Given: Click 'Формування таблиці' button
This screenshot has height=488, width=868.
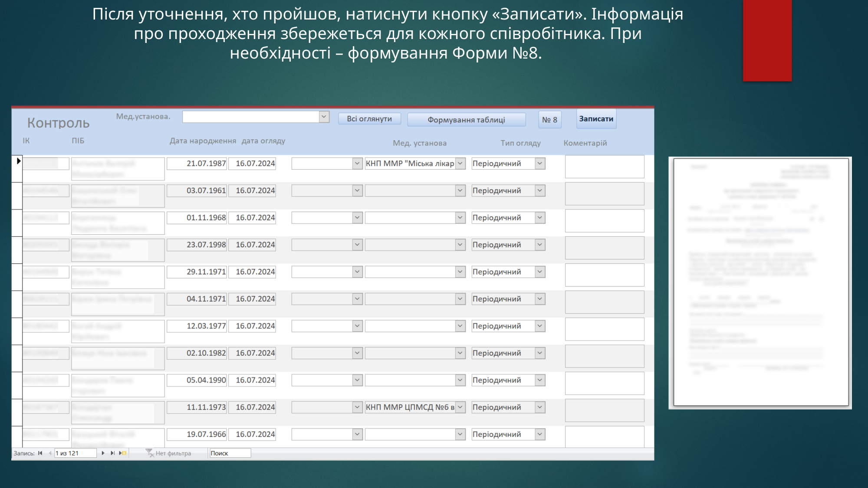Looking at the screenshot, I should pos(467,120).
